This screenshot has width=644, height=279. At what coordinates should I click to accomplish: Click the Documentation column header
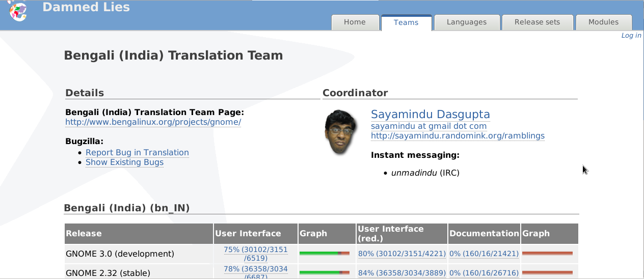tap(484, 234)
